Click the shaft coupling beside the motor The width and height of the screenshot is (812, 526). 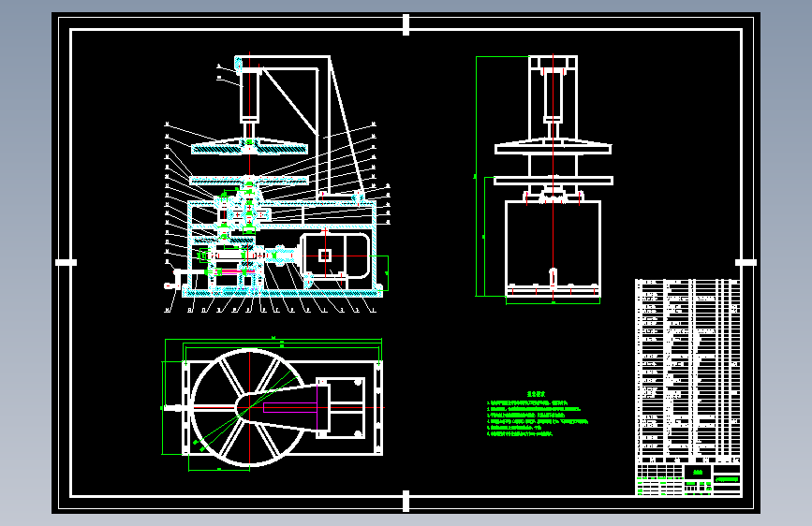point(281,256)
